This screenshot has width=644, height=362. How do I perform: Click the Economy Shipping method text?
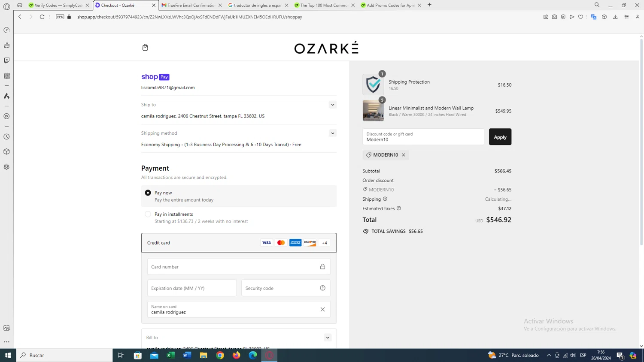click(x=221, y=145)
